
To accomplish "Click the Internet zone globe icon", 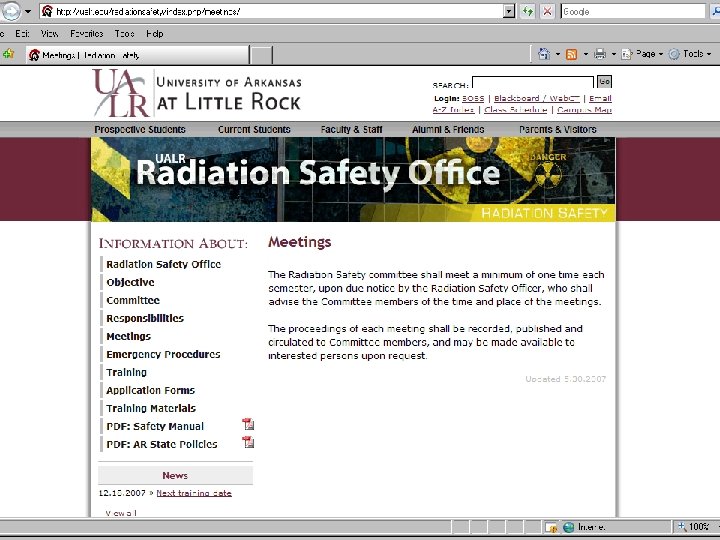I will [x=568, y=527].
